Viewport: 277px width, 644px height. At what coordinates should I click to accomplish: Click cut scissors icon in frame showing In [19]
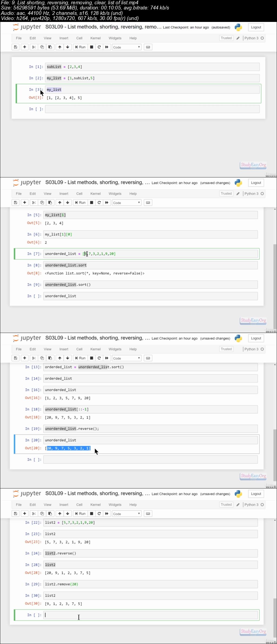[x=34, y=358]
